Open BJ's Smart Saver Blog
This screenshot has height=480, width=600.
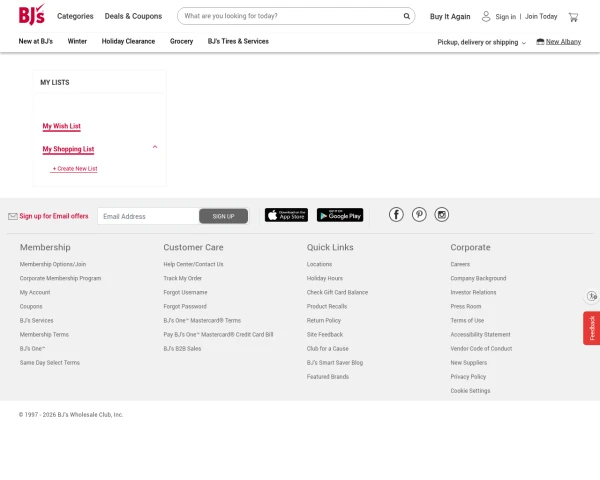(334, 363)
